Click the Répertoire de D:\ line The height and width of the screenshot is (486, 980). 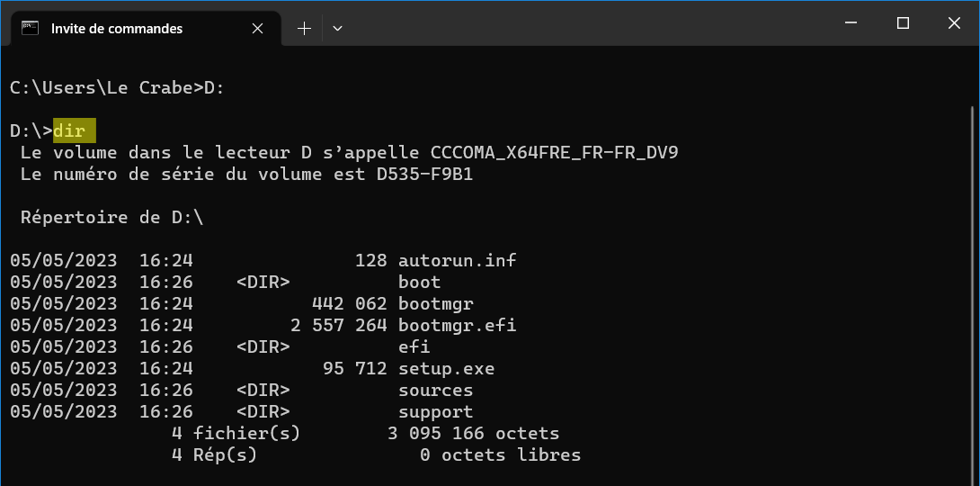111,217
